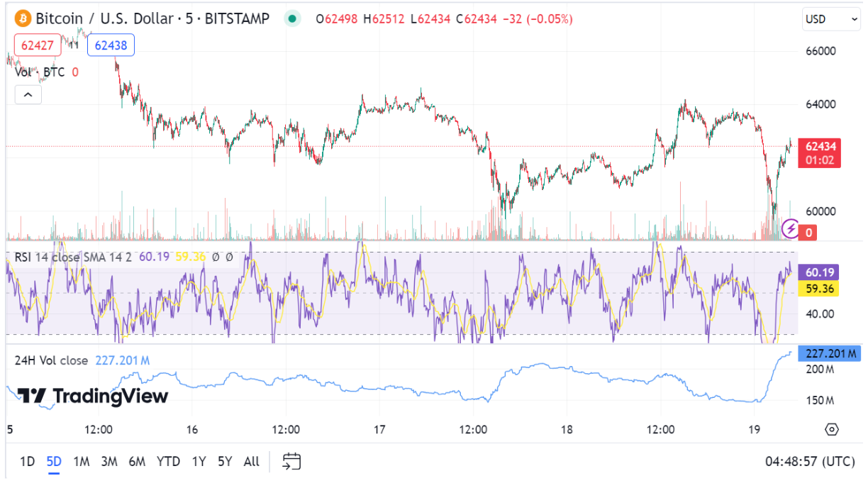Screen dimensions: 868x488
Task: Select the 1D time range
Action: click(x=27, y=462)
